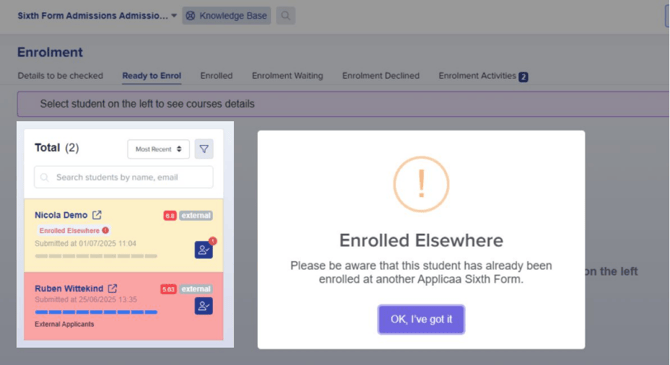
Task: Switch to the Enrolment Waiting tab
Action: click(287, 76)
